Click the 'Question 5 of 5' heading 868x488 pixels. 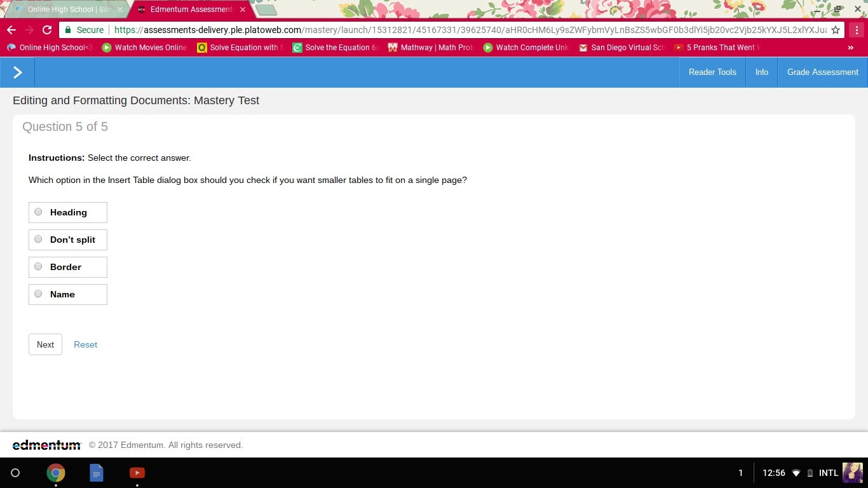(65, 127)
